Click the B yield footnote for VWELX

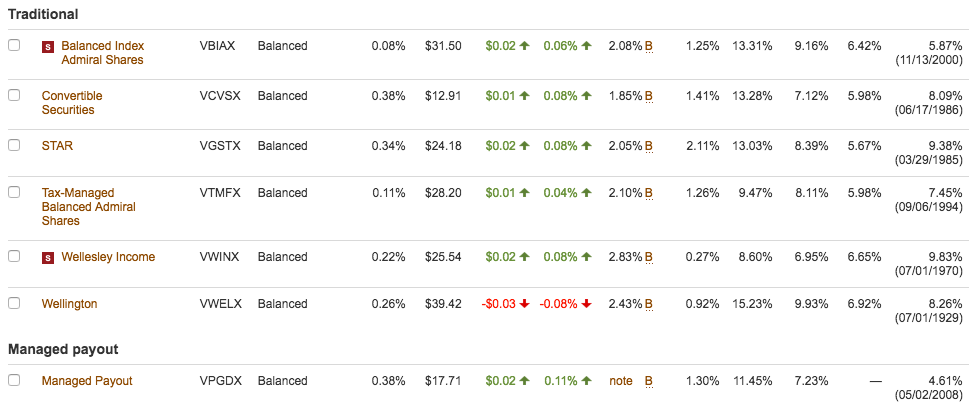click(x=648, y=304)
